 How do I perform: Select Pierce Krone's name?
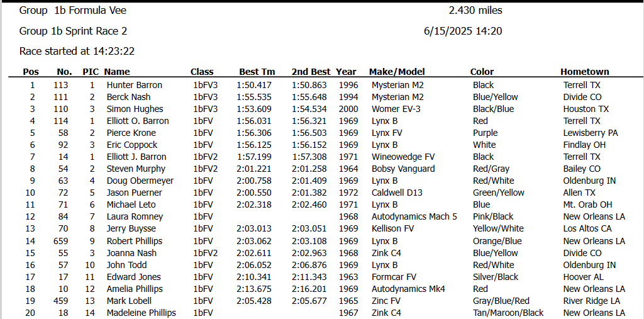132,133
